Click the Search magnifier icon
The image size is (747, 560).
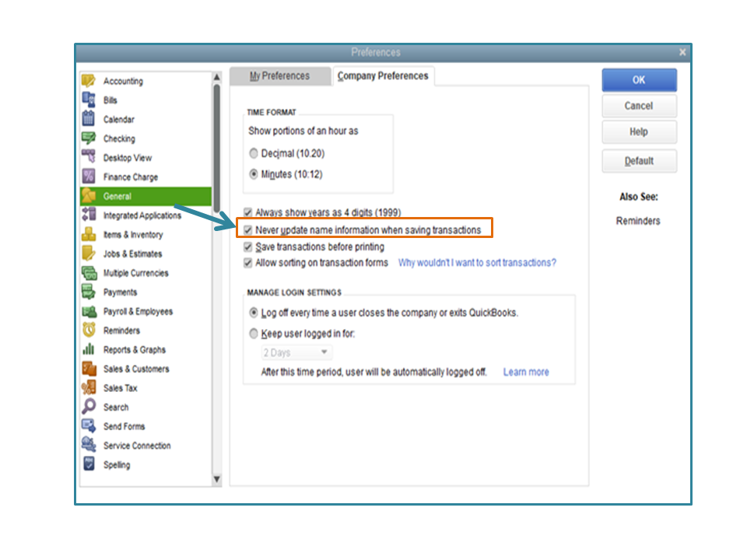click(x=88, y=407)
